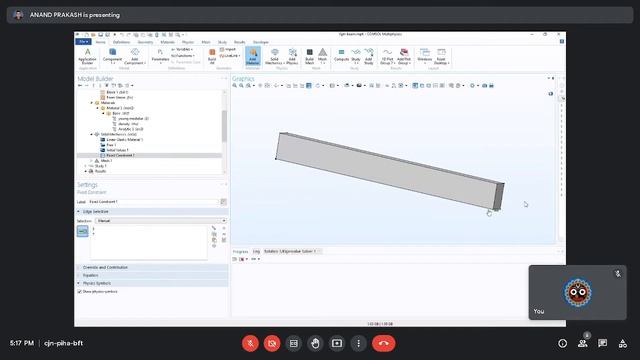The width and height of the screenshot is (640, 360).
Task: Open the Add Plot Group button
Action: point(404,56)
